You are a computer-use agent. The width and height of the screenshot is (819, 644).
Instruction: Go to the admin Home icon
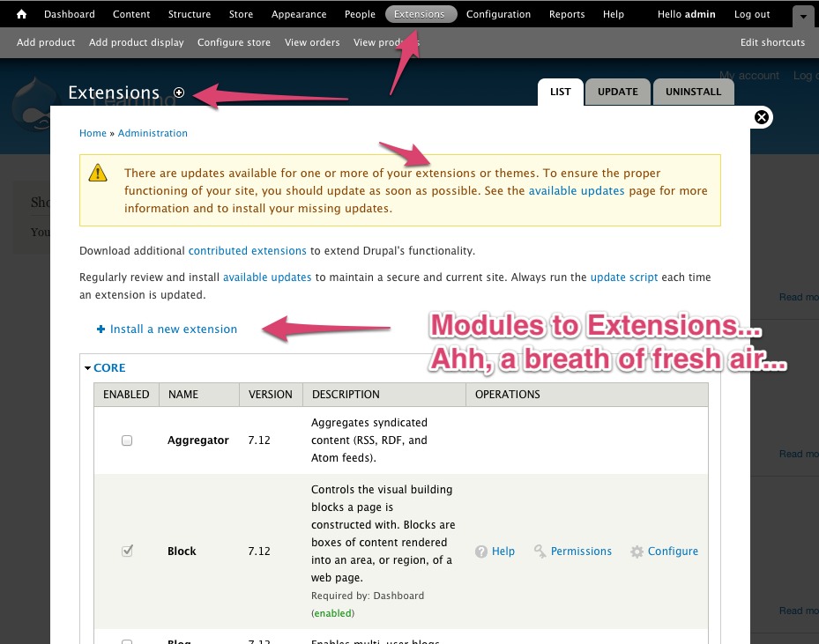21,14
